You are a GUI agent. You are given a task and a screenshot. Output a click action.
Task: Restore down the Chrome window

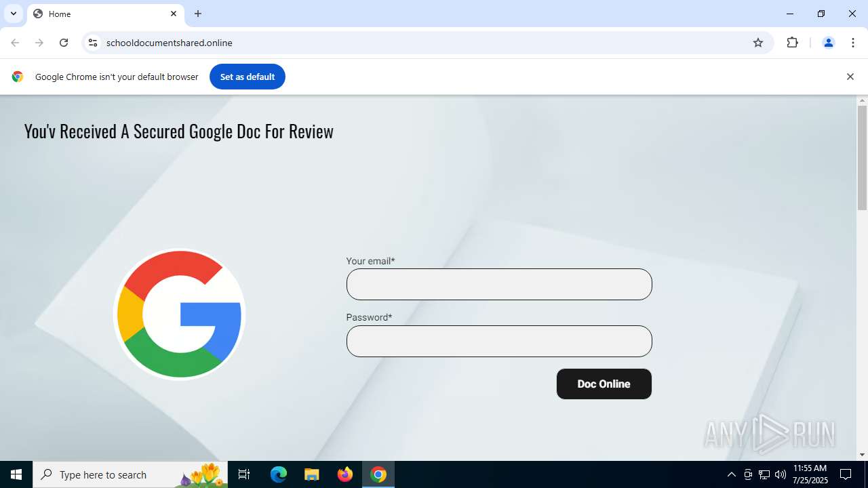click(x=821, y=14)
